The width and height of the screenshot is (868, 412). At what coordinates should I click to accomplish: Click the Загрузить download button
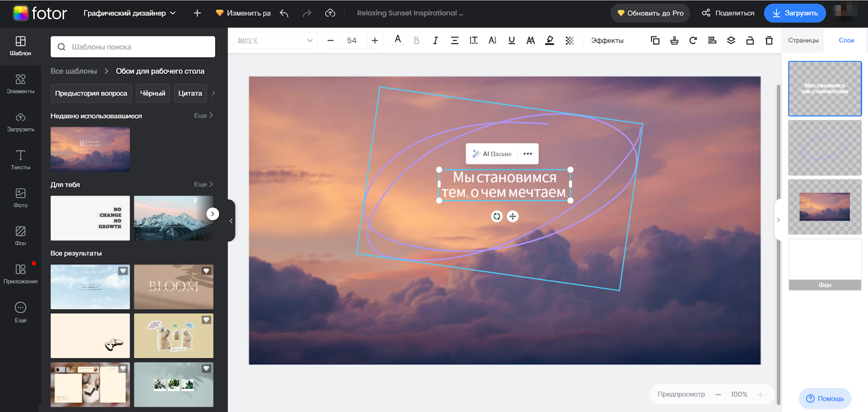pos(795,13)
